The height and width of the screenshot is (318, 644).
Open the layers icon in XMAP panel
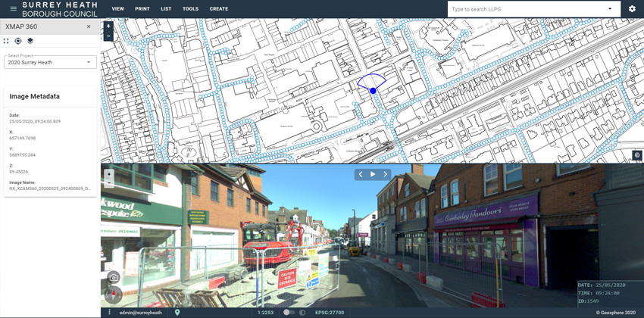click(30, 41)
